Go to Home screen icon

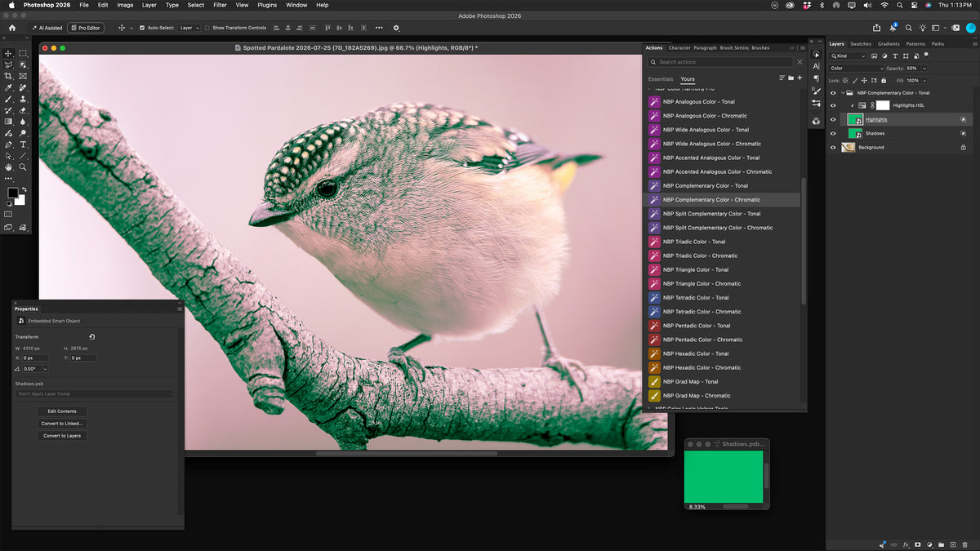tap(11, 28)
